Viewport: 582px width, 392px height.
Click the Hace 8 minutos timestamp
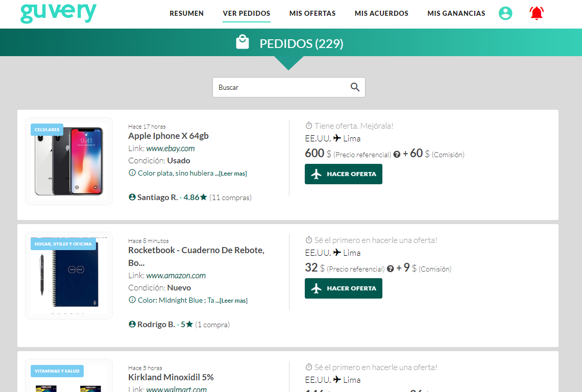click(148, 241)
